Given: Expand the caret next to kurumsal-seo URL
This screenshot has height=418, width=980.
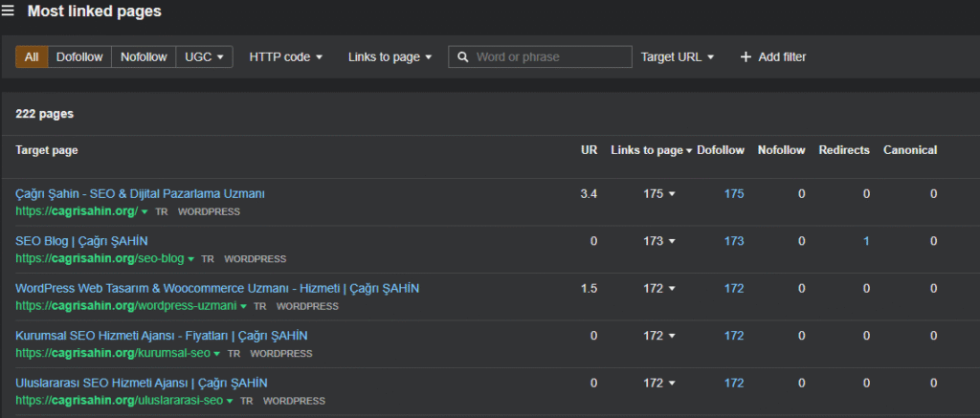Looking at the screenshot, I should pos(217,354).
